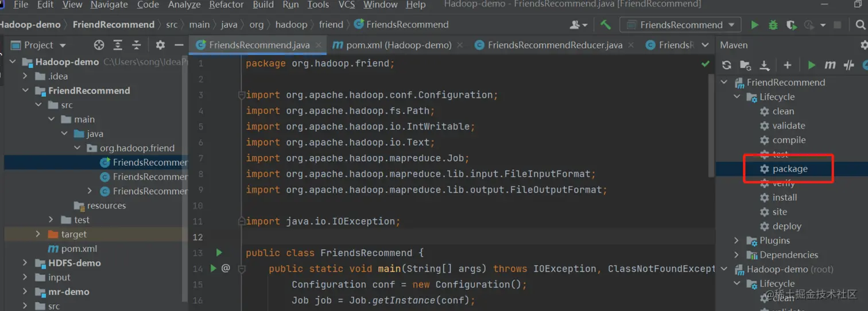Select the FriendsRecommend.java editor tab
This screenshot has height=311, width=868.
[259, 45]
